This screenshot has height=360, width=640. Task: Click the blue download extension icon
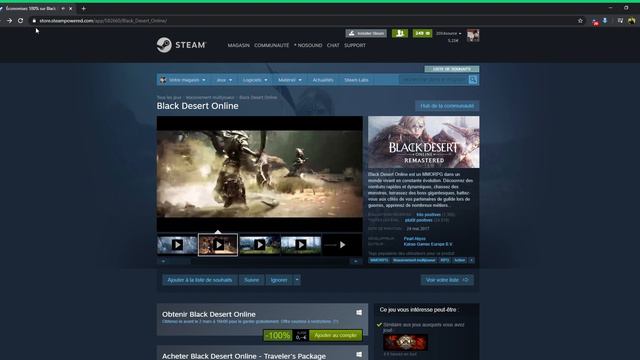[x=605, y=20]
